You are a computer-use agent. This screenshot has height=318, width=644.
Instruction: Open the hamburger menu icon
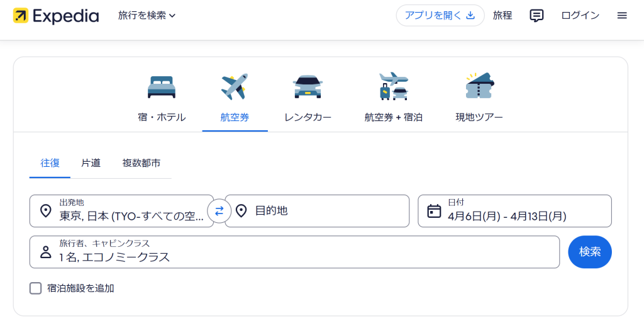pyautogui.click(x=622, y=16)
